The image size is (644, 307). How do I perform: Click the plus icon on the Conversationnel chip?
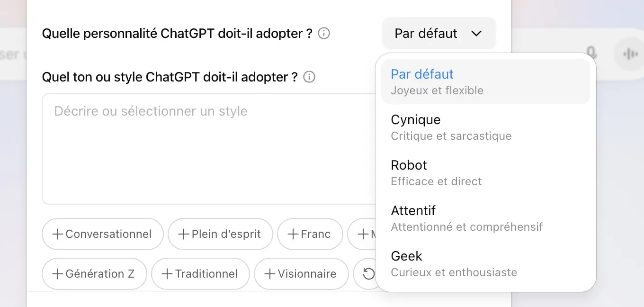[x=58, y=234]
